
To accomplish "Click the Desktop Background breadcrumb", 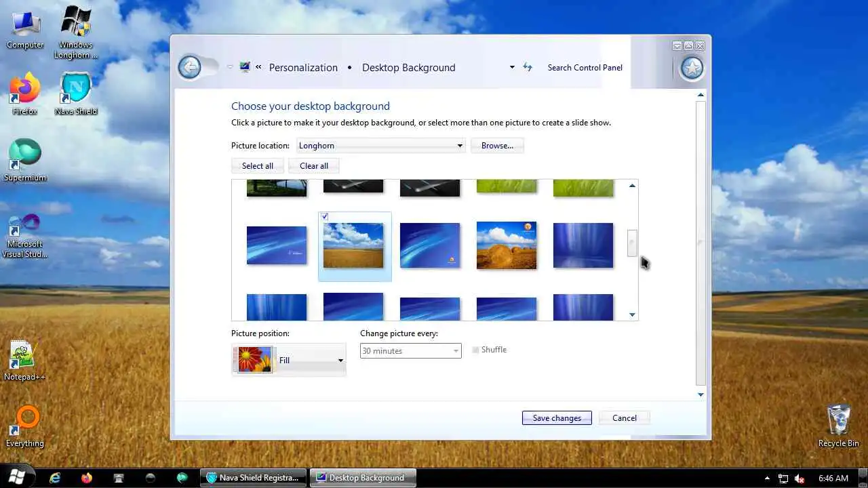I will tap(409, 67).
